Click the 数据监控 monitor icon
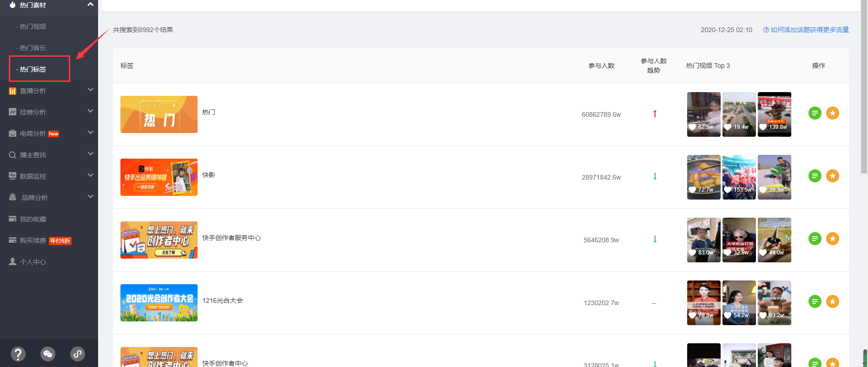 [x=13, y=176]
